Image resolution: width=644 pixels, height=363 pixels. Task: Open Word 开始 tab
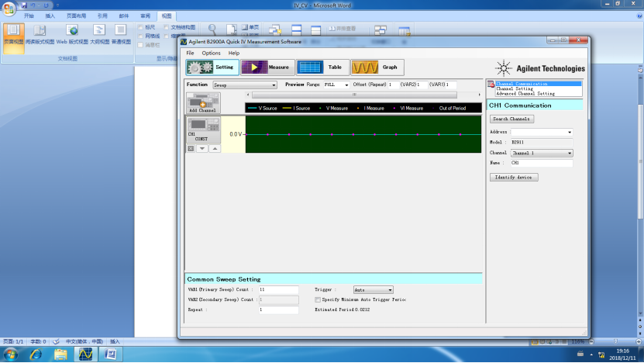29,16
